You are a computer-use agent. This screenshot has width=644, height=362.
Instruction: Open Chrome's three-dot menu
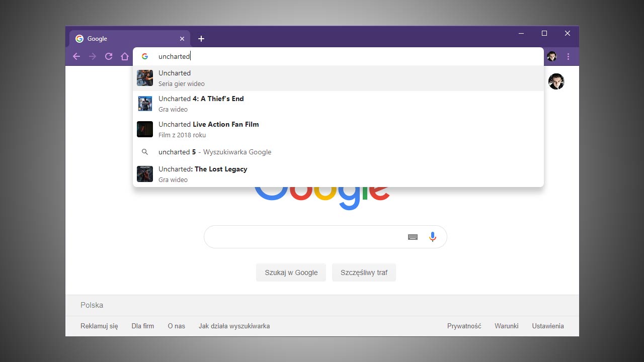click(x=569, y=56)
